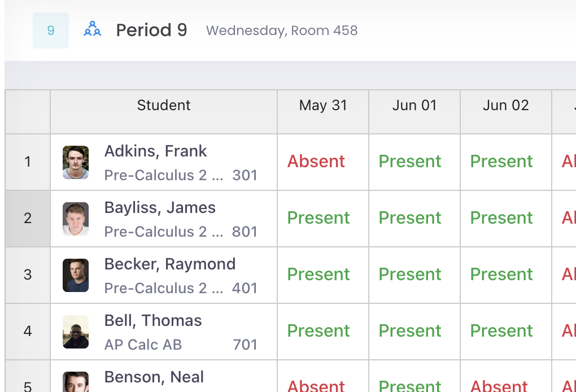Open student name Becker, Raymond
Screen dimensions: 576x392
[x=170, y=264]
